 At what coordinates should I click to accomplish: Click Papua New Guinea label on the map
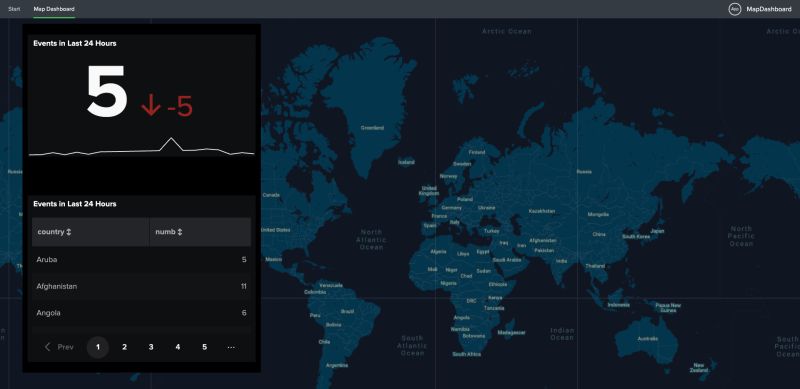668,308
